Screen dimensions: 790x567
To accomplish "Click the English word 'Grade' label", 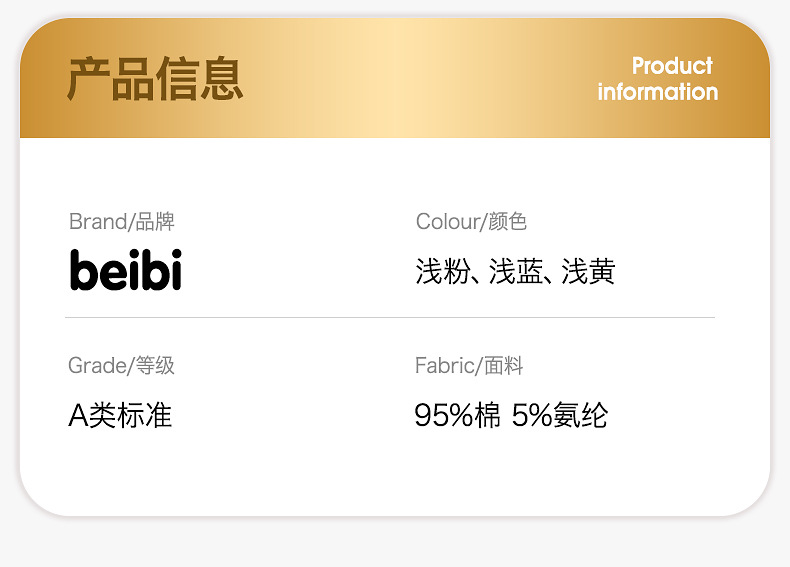I will [97, 366].
